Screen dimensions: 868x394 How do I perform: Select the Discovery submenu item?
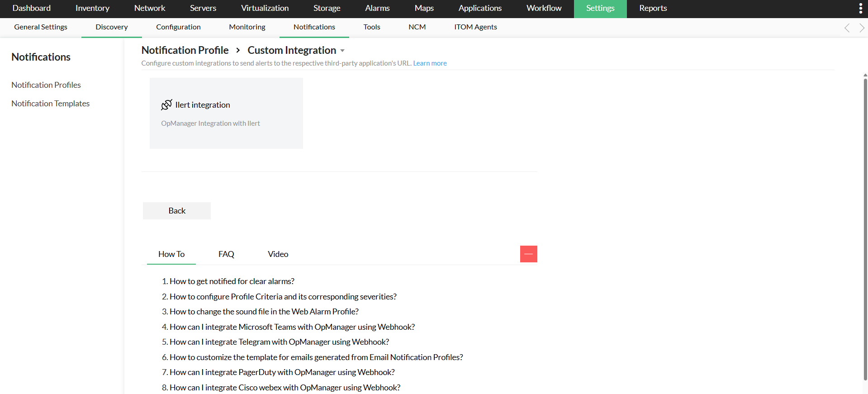coord(112,27)
